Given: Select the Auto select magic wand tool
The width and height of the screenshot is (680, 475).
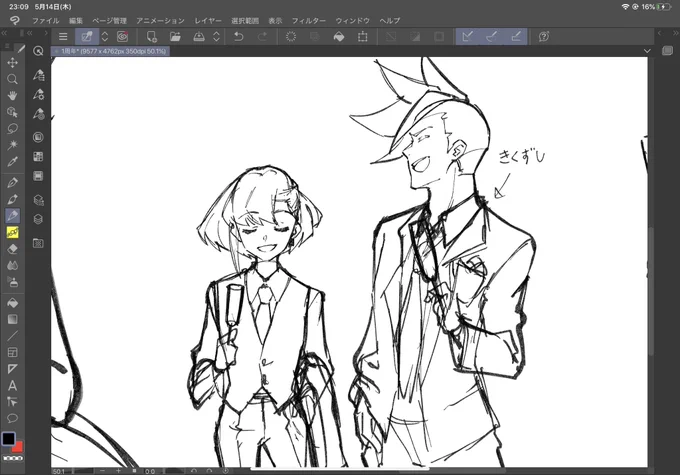Looking at the screenshot, I should [x=13, y=145].
